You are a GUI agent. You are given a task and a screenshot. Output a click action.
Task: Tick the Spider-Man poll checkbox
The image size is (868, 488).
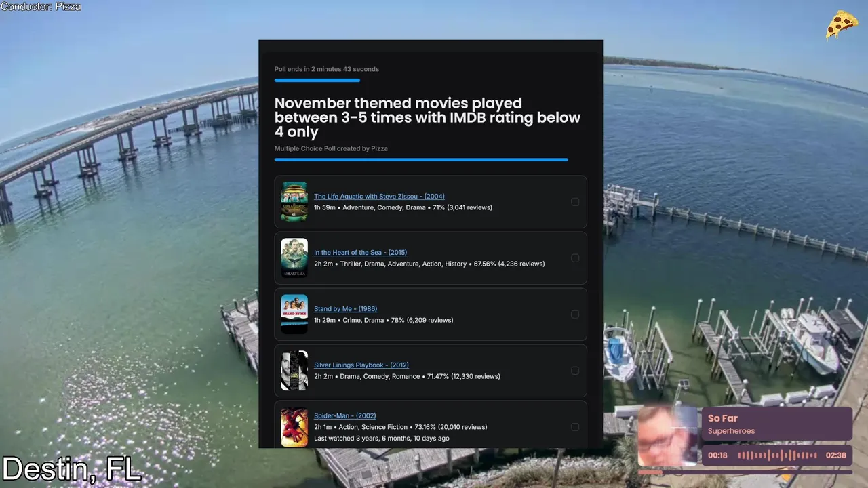click(x=575, y=427)
